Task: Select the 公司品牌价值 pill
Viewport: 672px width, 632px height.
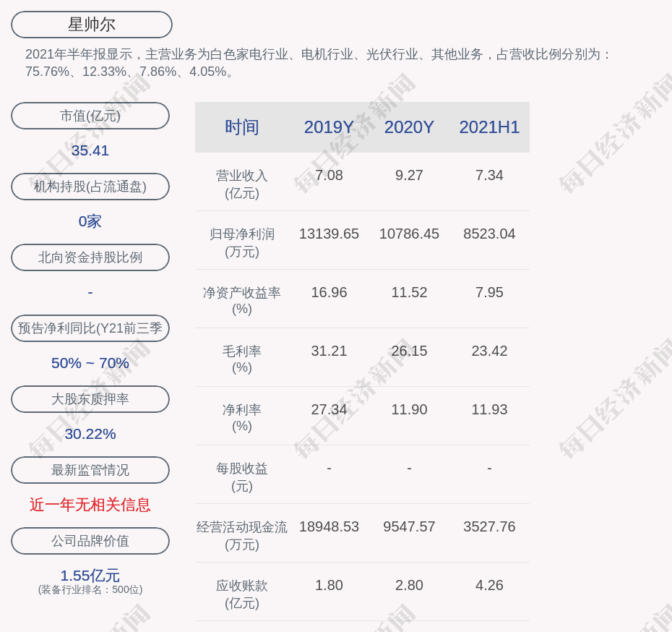Action: [x=90, y=541]
